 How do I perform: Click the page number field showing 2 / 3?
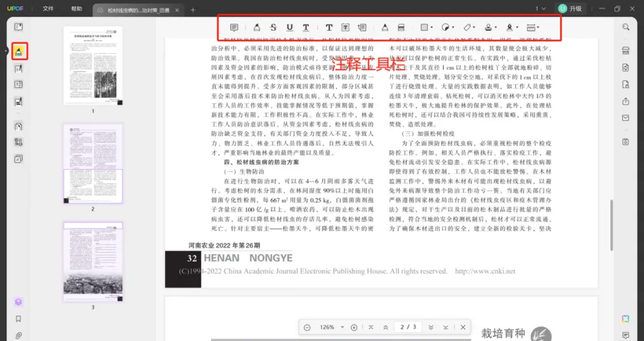[408, 327]
